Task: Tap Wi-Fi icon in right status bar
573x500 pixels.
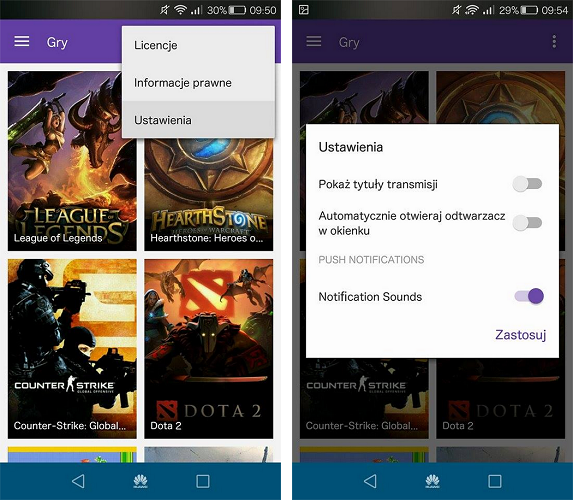Action: (472, 10)
